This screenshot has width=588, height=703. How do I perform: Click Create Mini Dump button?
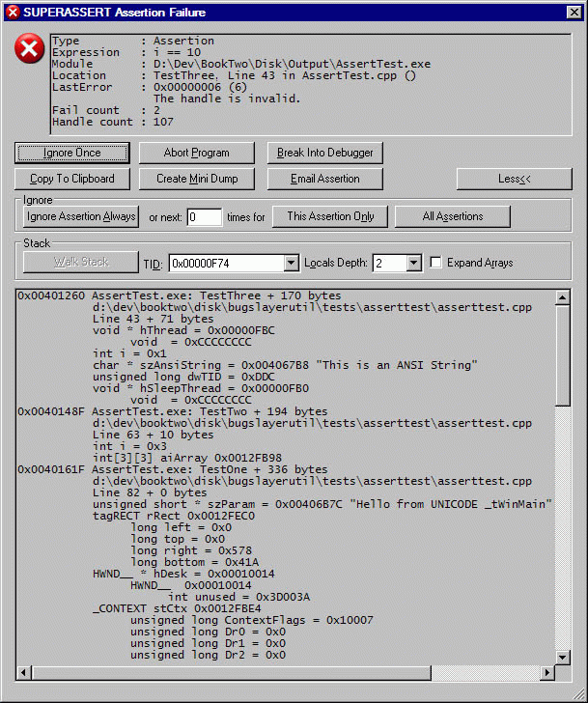coord(197,179)
